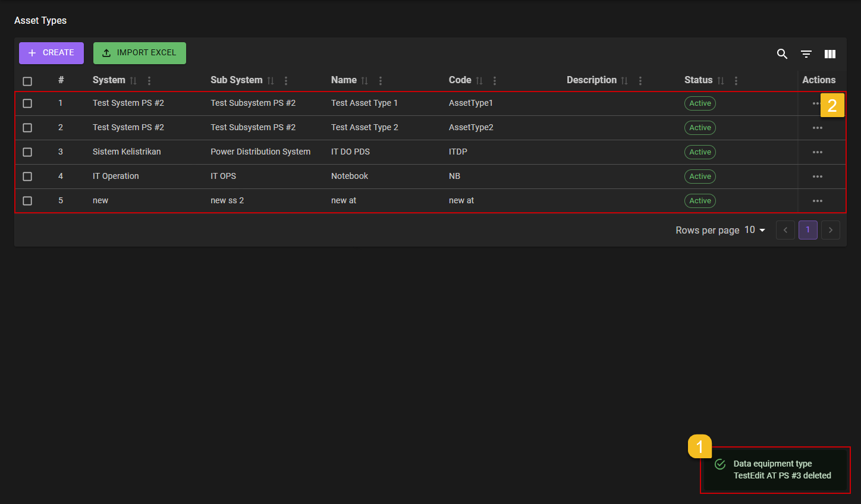Viewport: 861px width, 504px height.
Task: Click the CREATE button
Action: click(51, 53)
